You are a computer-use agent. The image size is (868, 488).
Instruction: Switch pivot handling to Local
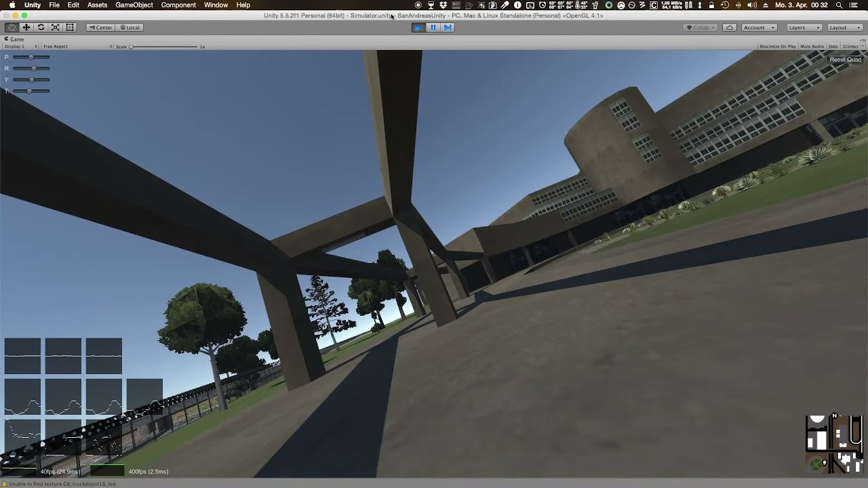130,27
